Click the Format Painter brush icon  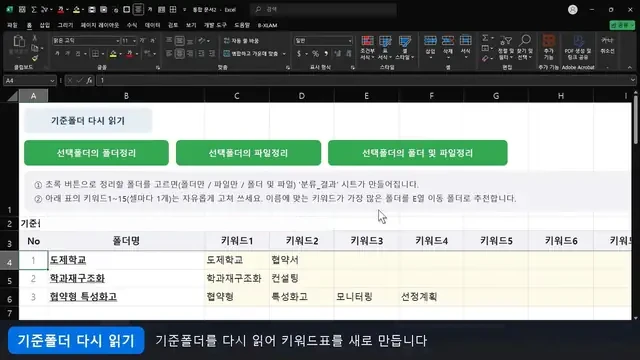[x=35, y=58]
